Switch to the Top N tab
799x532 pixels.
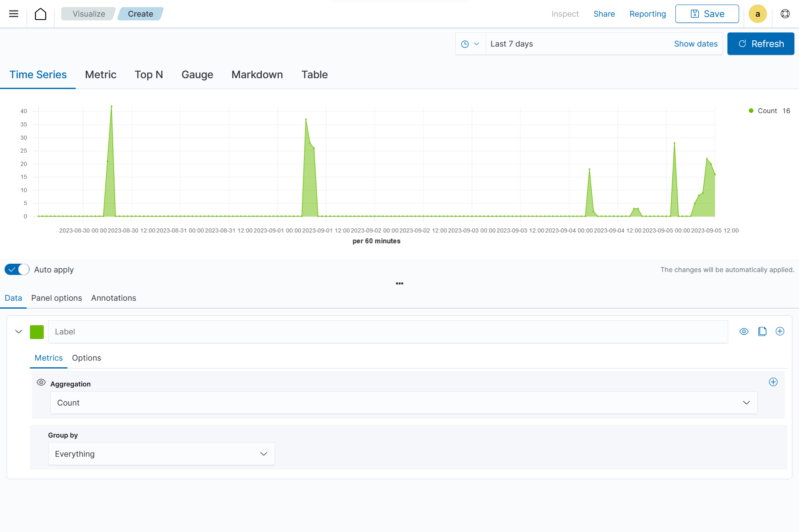[149, 74]
